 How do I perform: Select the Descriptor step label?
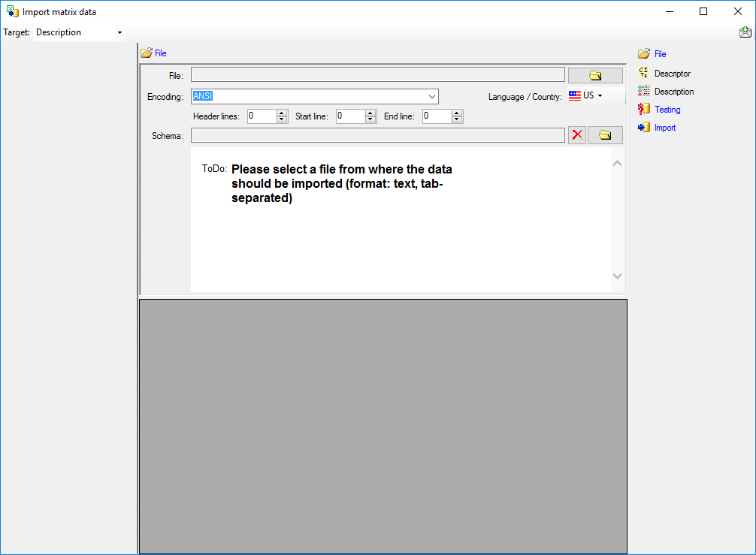click(673, 74)
